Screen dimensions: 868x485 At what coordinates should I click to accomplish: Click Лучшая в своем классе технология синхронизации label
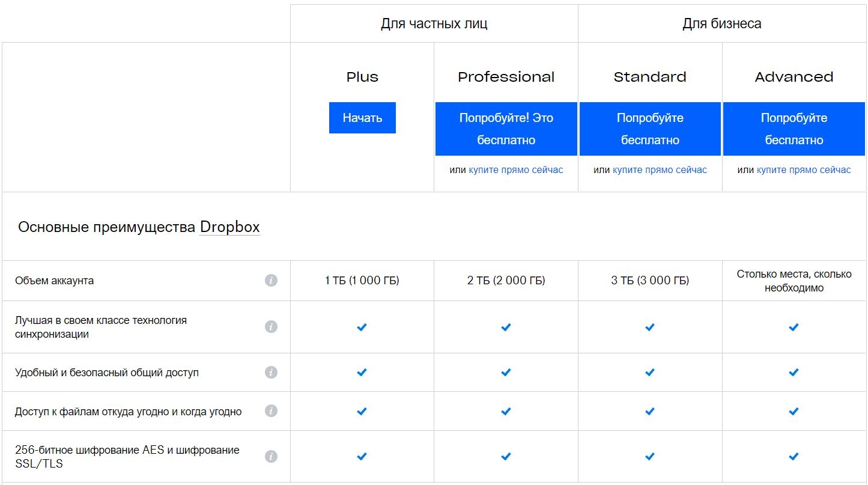(101, 327)
